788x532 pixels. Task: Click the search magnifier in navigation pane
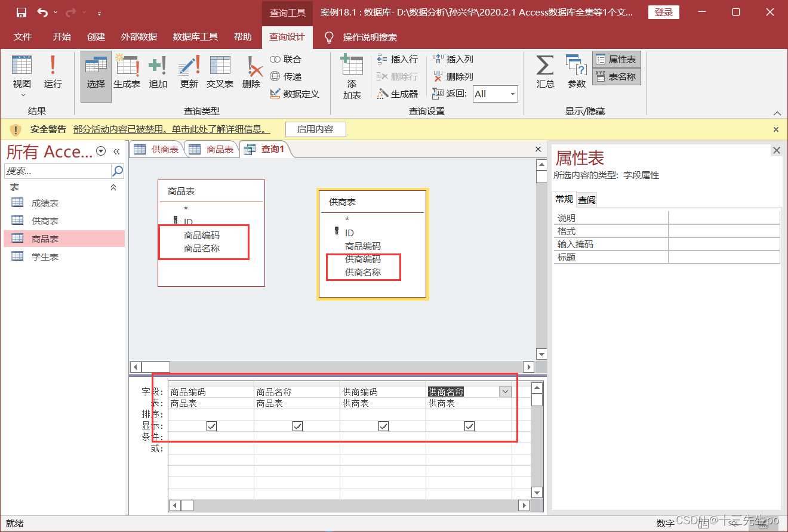point(118,171)
